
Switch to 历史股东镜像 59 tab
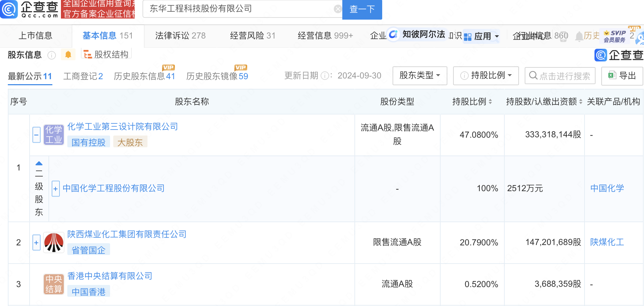point(217,76)
